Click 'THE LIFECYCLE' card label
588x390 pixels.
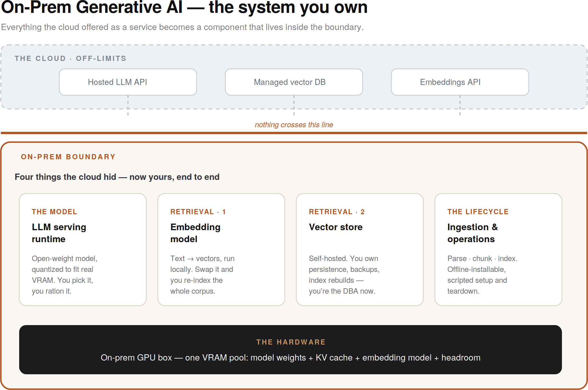[478, 212]
